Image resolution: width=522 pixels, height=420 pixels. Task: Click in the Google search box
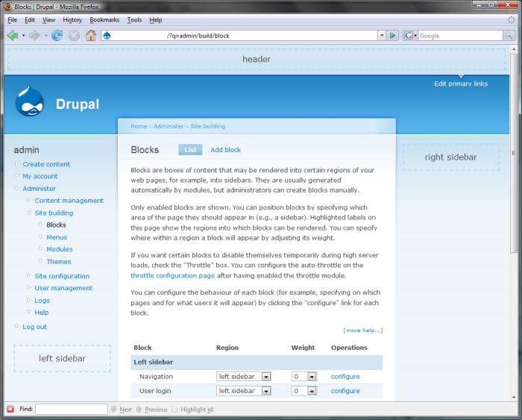pyautogui.click(x=460, y=36)
